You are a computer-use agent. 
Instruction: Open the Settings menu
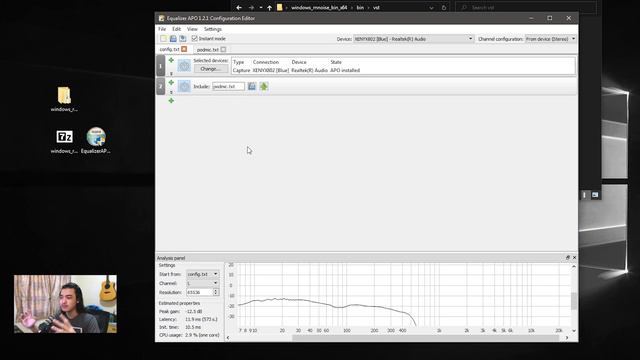click(x=213, y=29)
